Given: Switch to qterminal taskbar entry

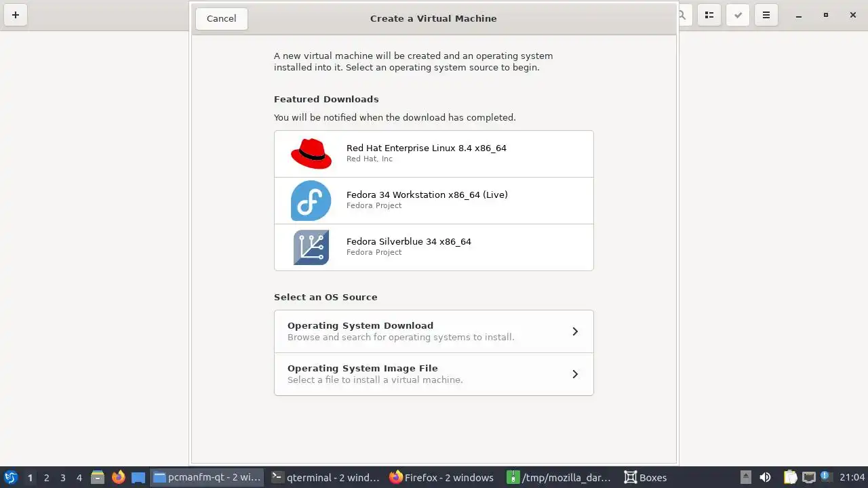Looking at the screenshot, I should (325, 477).
